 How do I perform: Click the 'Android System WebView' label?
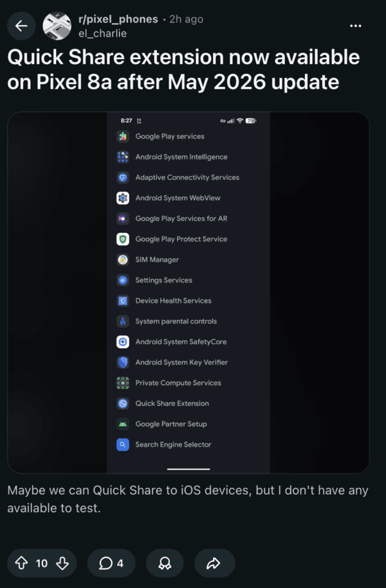click(x=178, y=198)
